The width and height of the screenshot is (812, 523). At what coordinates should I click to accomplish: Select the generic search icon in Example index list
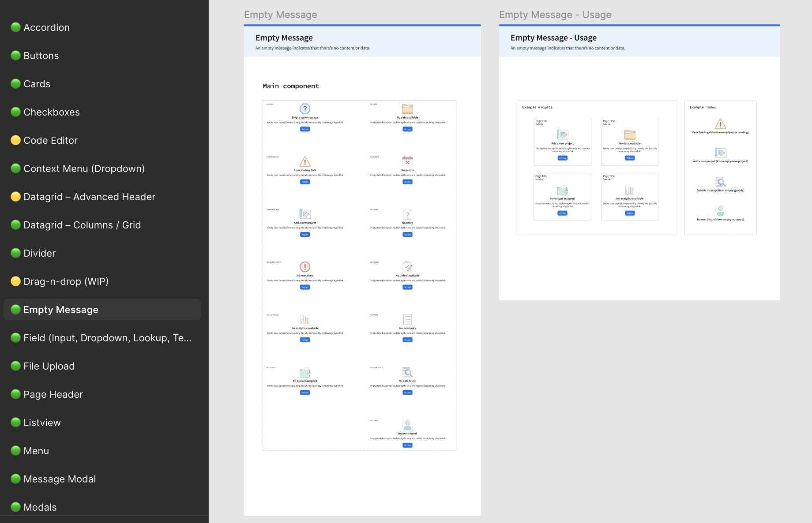click(720, 182)
